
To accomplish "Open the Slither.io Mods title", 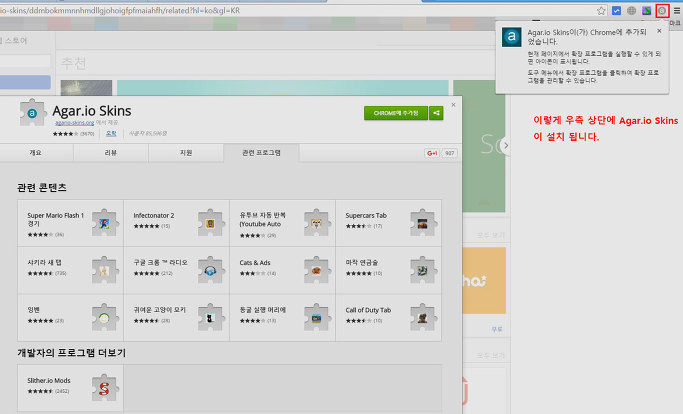I will [x=49, y=380].
